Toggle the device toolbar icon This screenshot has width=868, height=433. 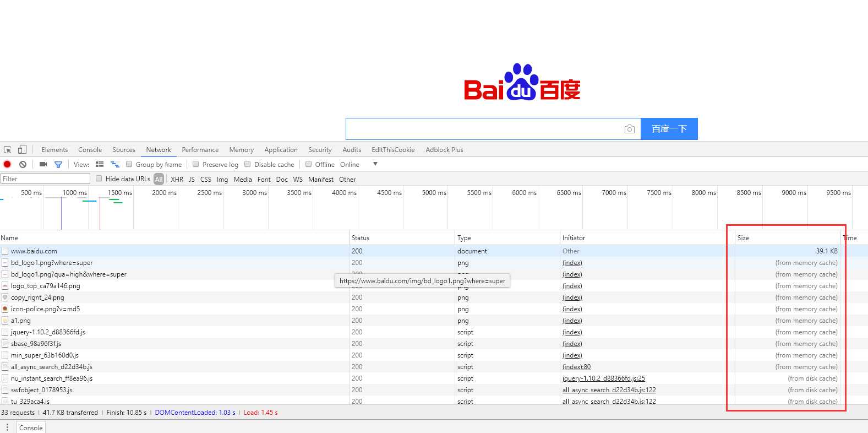tap(22, 150)
